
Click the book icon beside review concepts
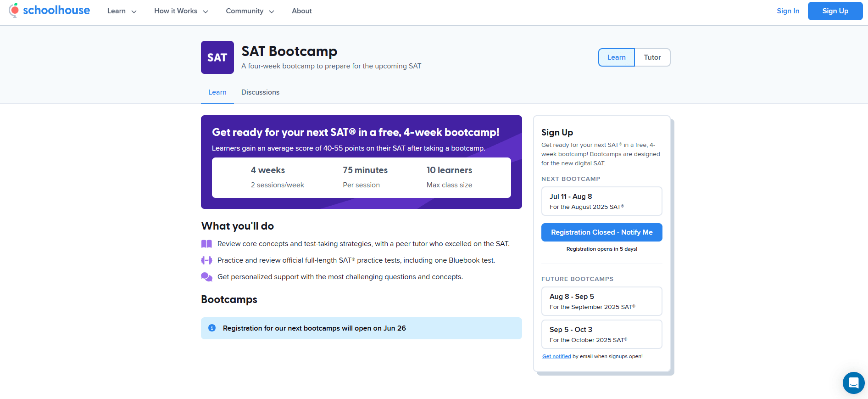coord(206,244)
